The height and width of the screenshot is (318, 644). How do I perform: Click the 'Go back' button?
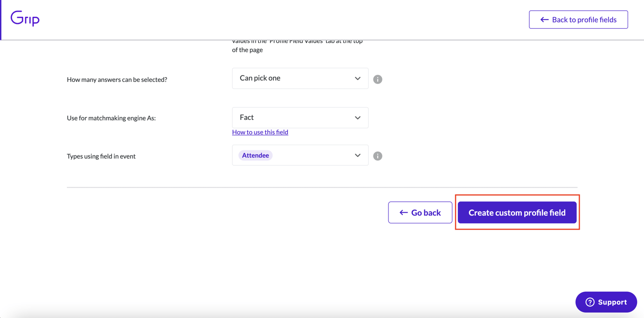coord(420,212)
